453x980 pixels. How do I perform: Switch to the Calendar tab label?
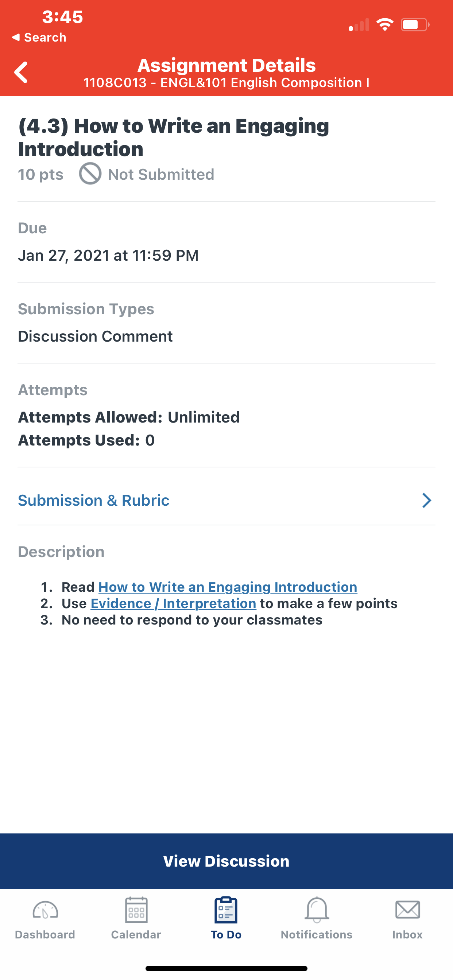click(x=136, y=935)
